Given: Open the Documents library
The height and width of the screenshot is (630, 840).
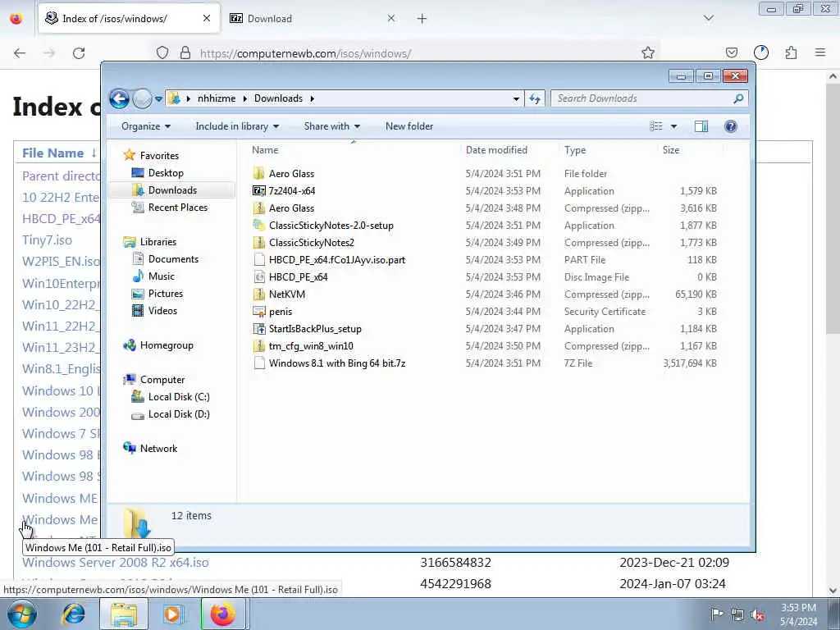Looking at the screenshot, I should click(173, 259).
